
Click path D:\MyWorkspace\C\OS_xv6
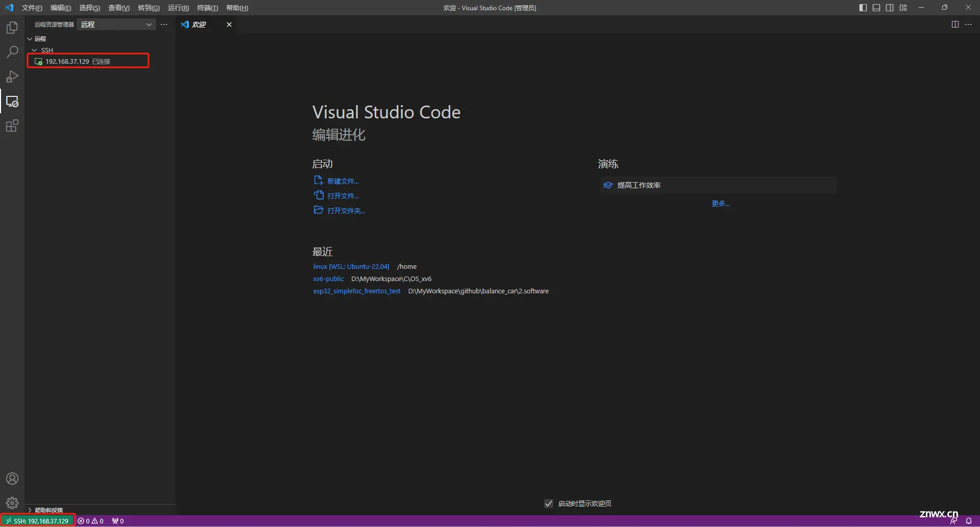(391, 279)
